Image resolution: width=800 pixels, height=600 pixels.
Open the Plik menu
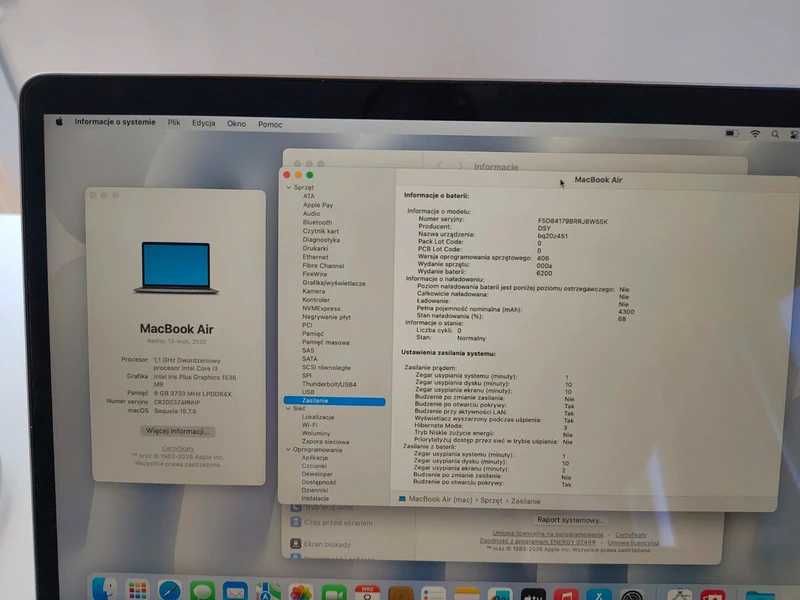(174, 123)
